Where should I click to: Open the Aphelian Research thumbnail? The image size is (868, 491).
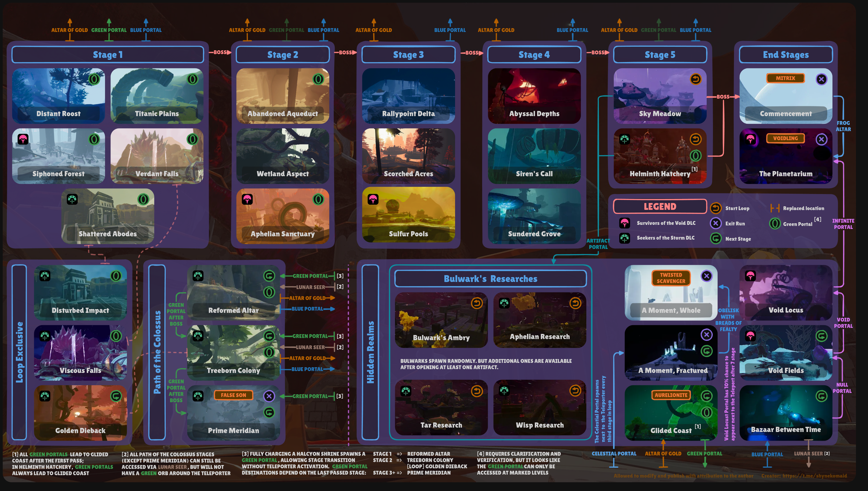pyautogui.click(x=540, y=320)
